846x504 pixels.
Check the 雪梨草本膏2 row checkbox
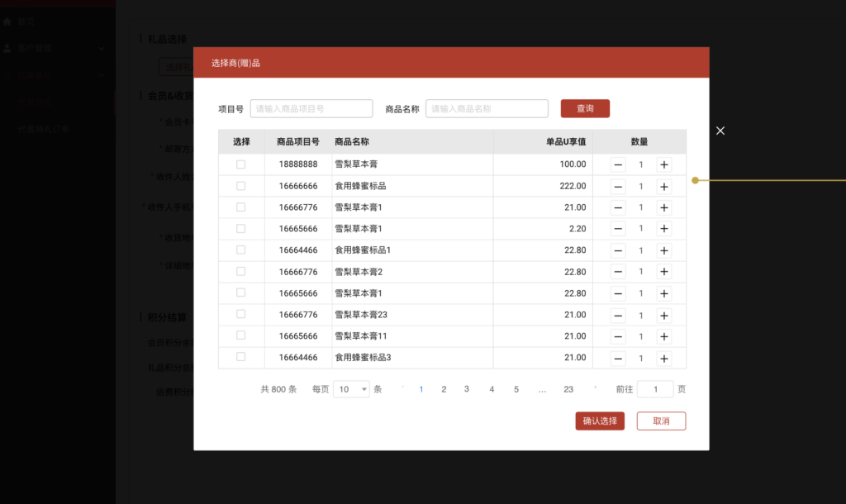pyautogui.click(x=240, y=272)
